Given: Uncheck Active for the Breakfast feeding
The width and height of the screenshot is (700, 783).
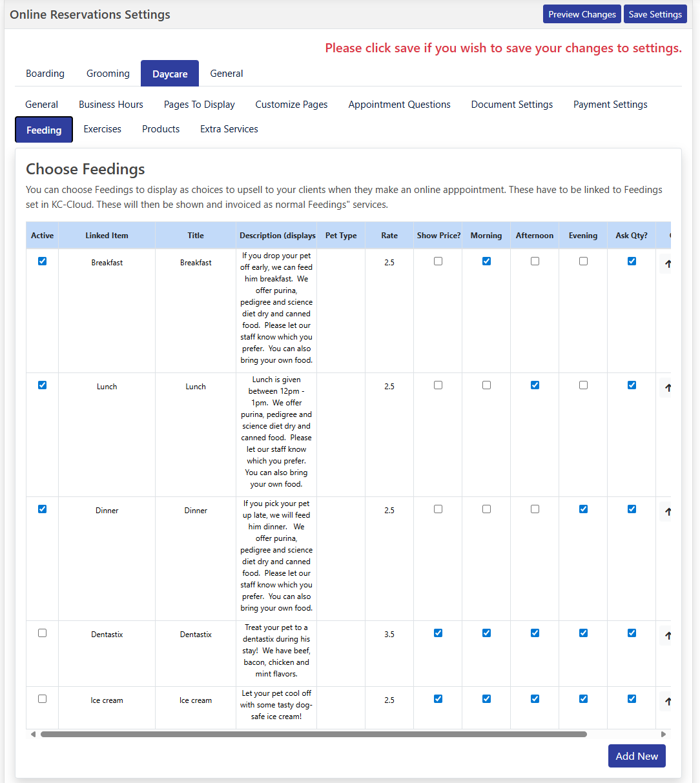Looking at the screenshot, I should click(42, 261).
